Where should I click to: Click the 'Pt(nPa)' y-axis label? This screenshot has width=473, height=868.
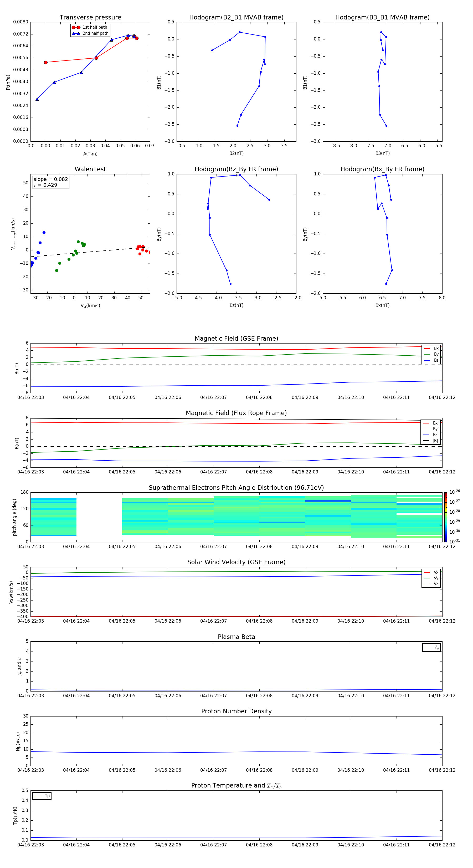click(x=8, y=82)
